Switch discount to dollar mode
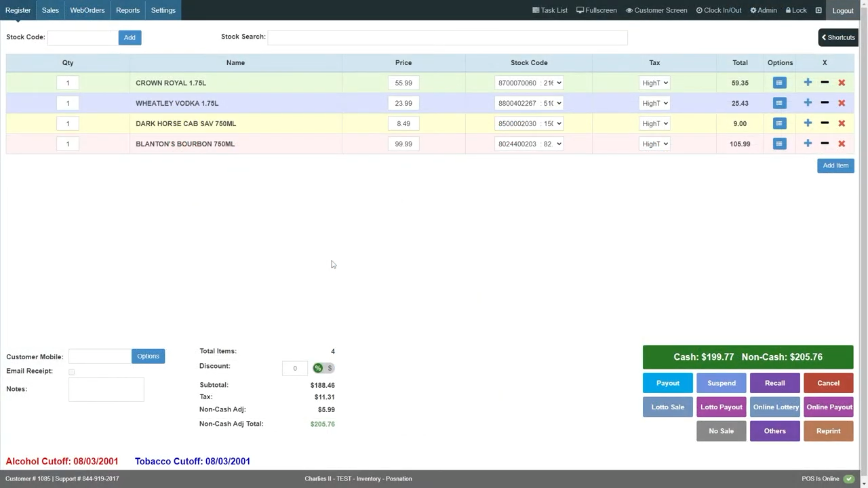 [330, 368]
